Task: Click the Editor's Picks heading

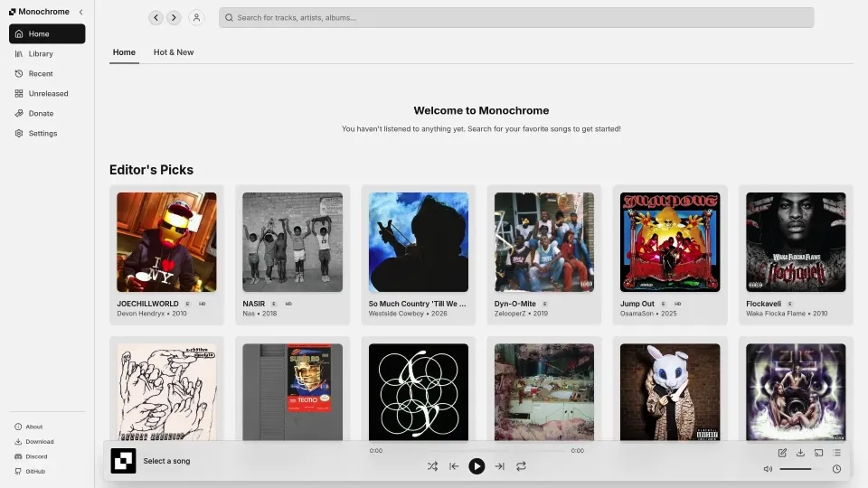Action: [151, 170]
